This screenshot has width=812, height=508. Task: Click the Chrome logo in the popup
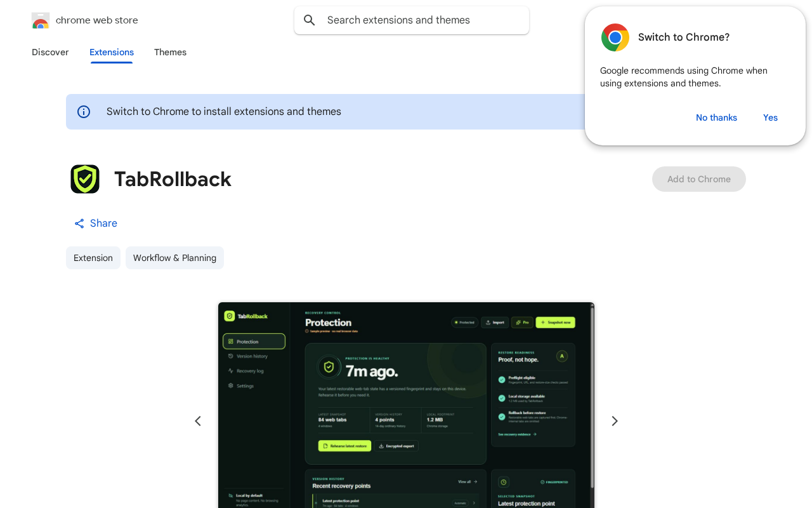pos(615,37)
